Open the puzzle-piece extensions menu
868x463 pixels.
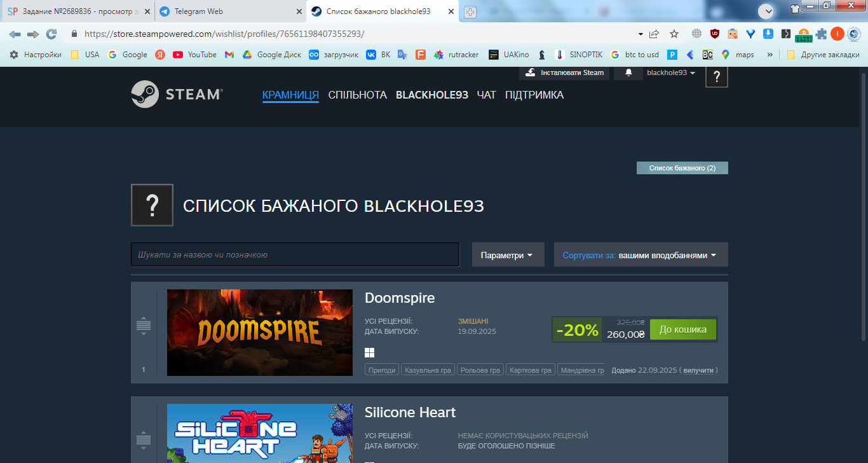pyautogui.click(x=821, y=34)
